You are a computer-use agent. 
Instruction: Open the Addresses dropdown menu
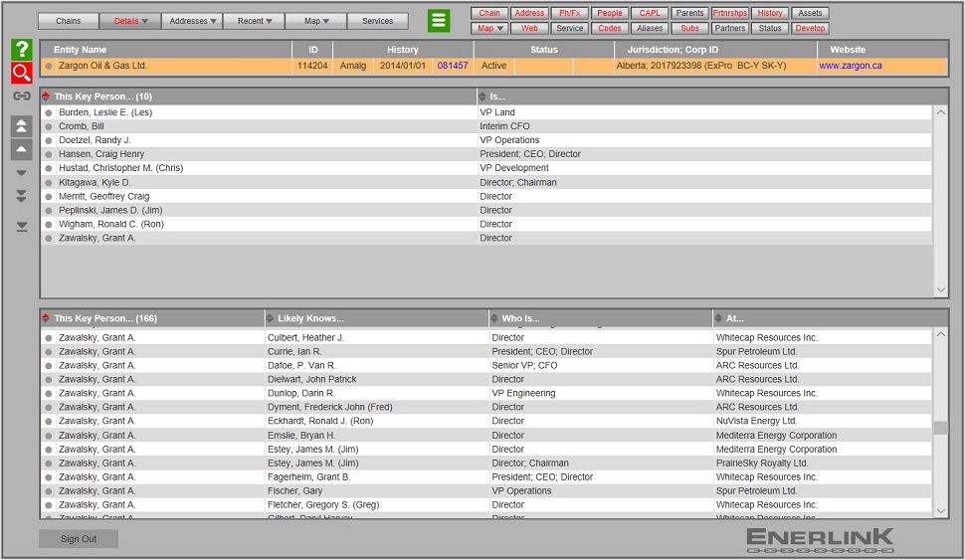pyautogui.click(x=193, y=21)
